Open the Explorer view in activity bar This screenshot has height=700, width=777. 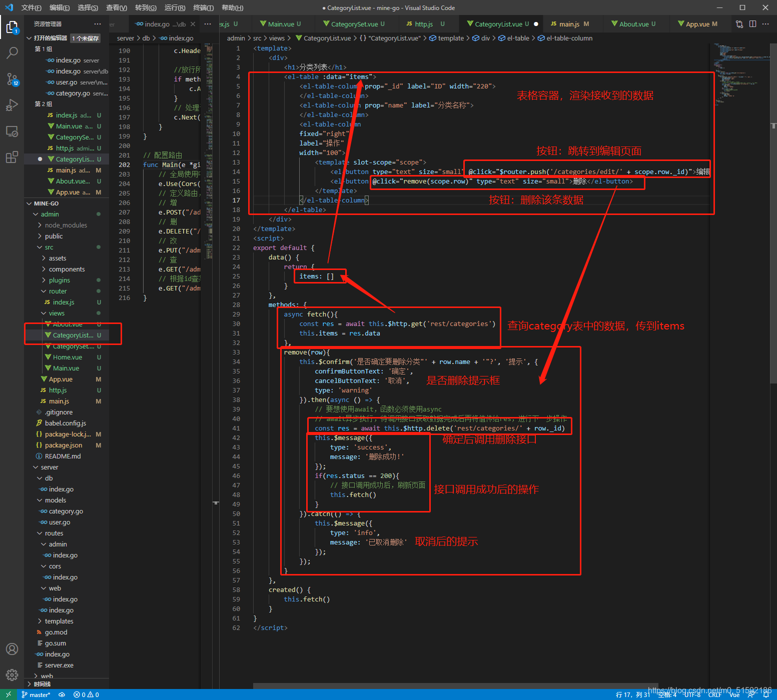(12, 26)
